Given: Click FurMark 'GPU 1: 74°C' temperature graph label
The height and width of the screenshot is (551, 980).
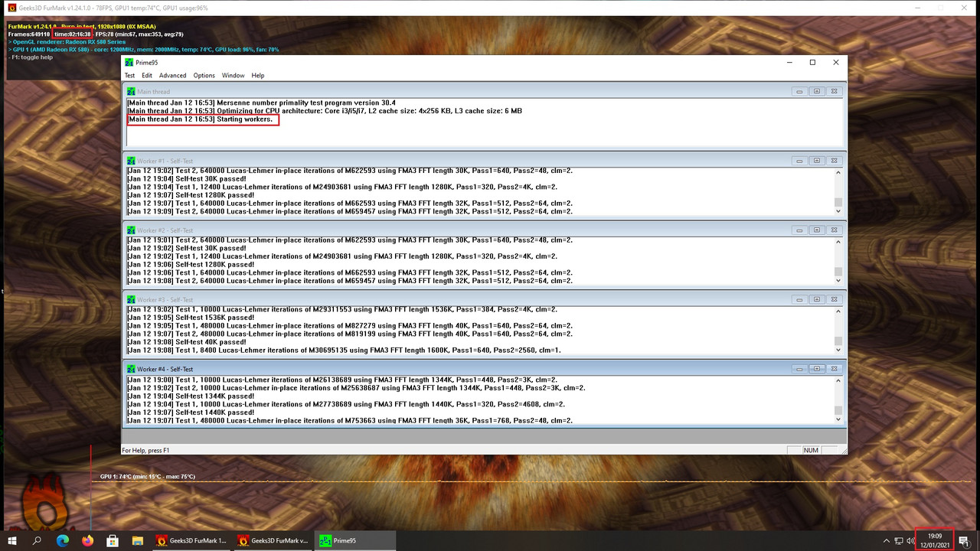Looking at the screenshot, I should (x=148, y=477).
